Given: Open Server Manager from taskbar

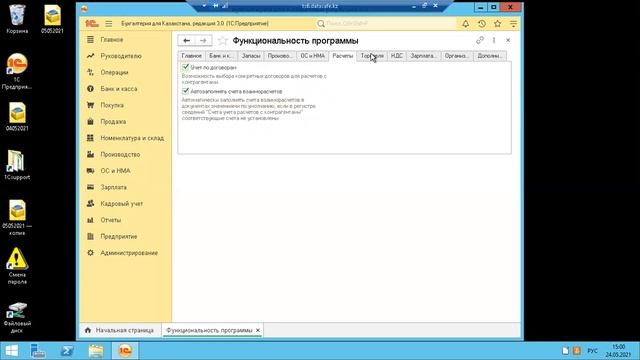Looking at the screenshot, I should click(x=38, y=351).
